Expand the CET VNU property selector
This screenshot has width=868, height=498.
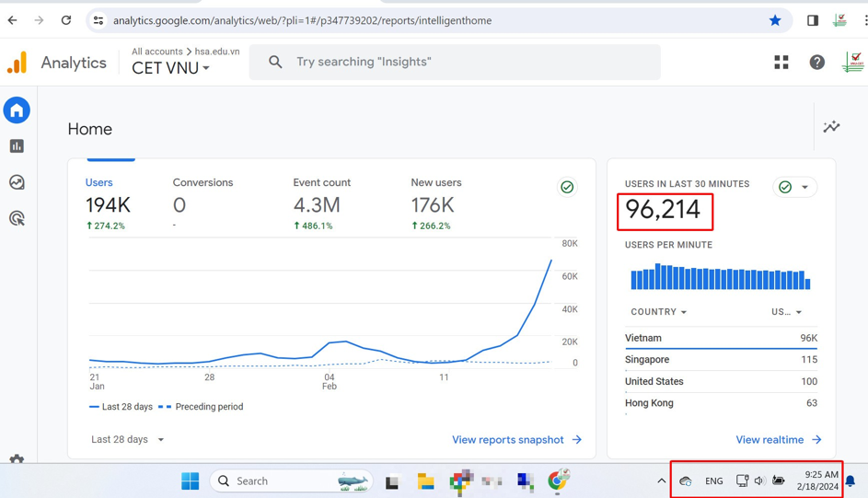[x=171, y=68]
